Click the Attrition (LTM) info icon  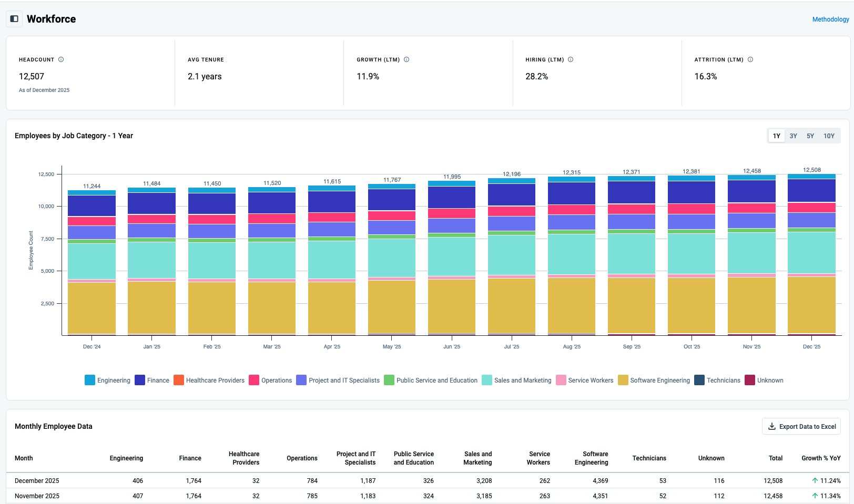[x=750, y=59]
